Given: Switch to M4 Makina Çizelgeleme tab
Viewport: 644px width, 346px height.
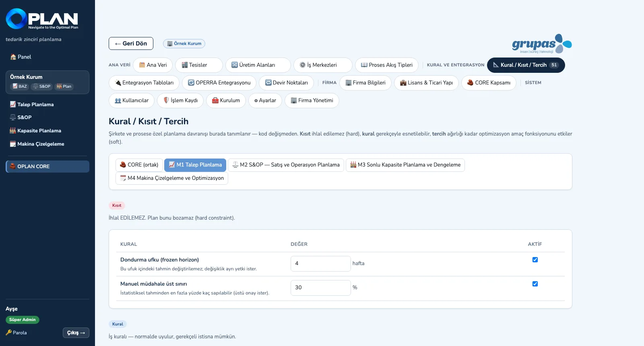Looking at the screenshot, I should (x=172, y=178).
